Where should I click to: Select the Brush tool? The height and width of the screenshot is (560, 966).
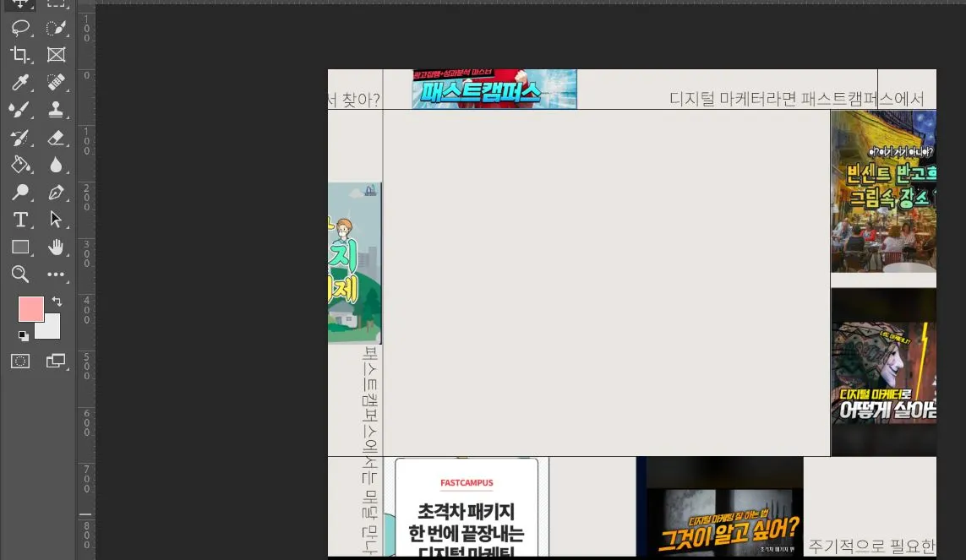20,109
